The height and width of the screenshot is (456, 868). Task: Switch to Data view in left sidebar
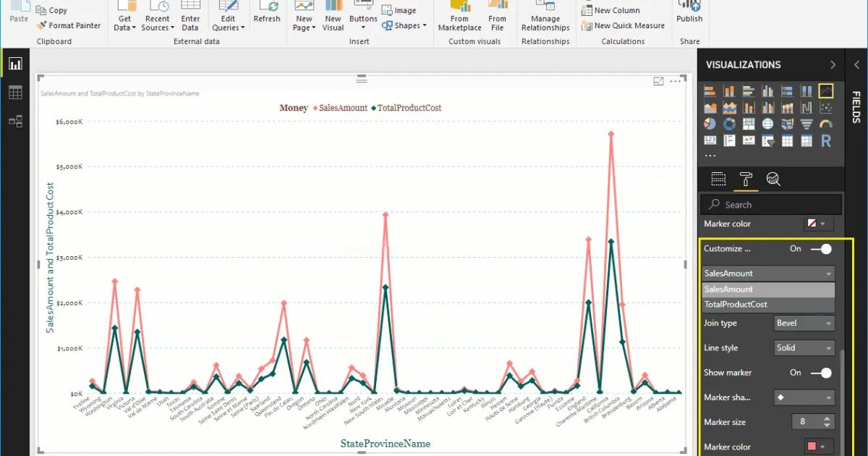pos(15,92)
